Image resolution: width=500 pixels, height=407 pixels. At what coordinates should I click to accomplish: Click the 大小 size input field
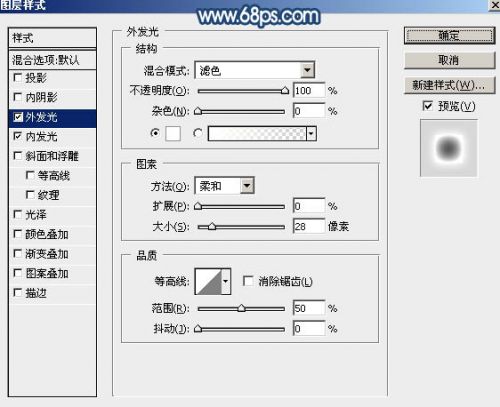309,226
